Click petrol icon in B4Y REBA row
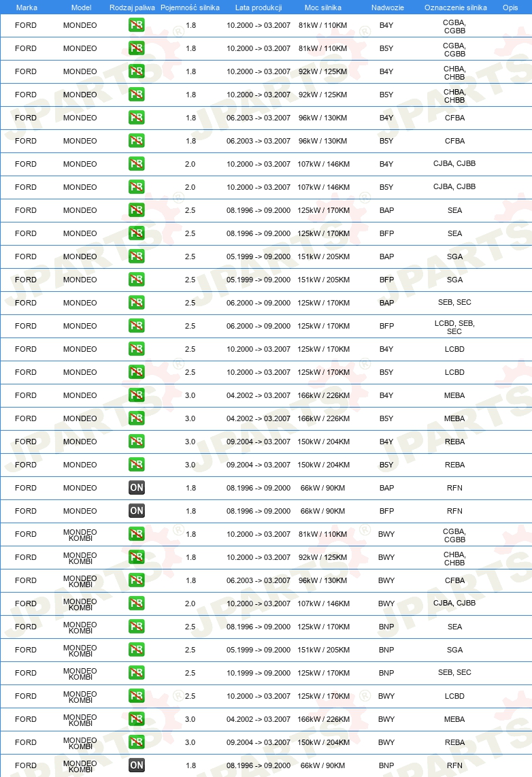Image resolution: width=532 pixels, height=777 pixels. [136, 441]
